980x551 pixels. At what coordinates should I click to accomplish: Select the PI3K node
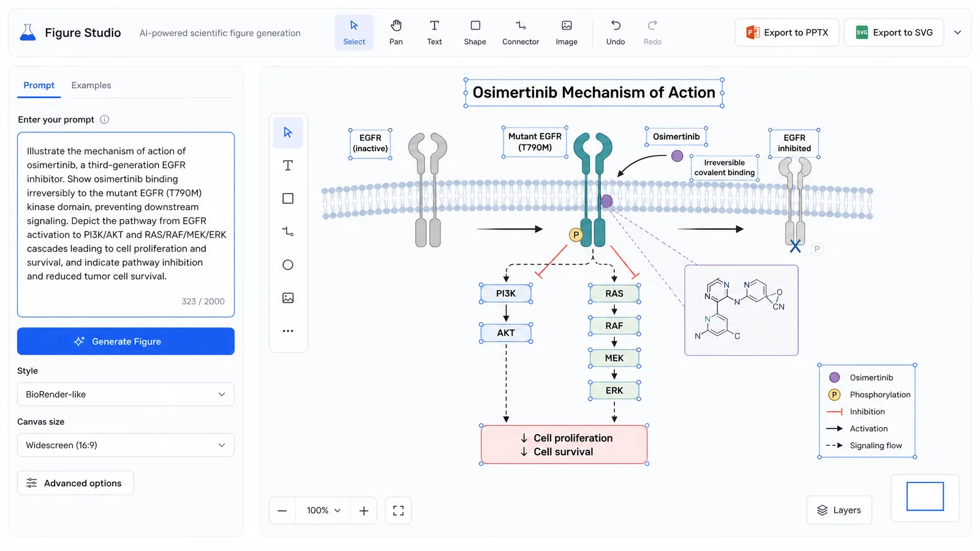(506, 294)
